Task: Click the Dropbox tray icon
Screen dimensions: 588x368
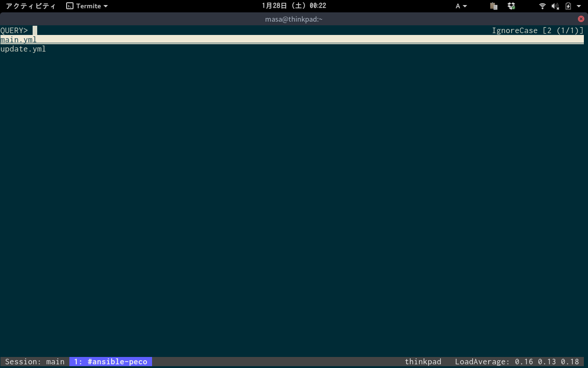Action: point(511,6)
